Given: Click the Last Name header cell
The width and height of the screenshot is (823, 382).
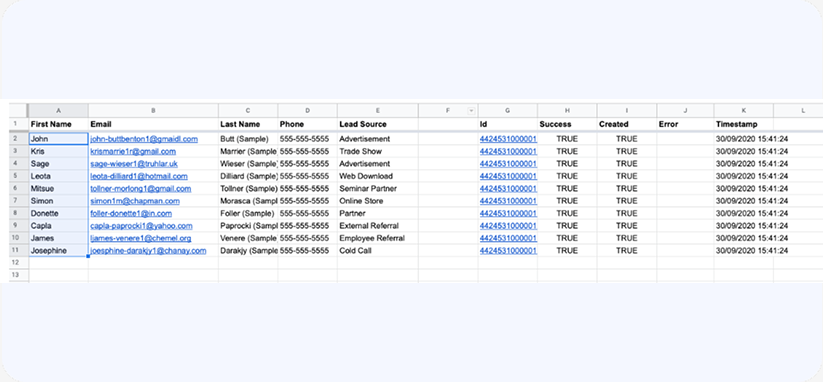Looking at the screenshot, I should [x=248, y=124].
